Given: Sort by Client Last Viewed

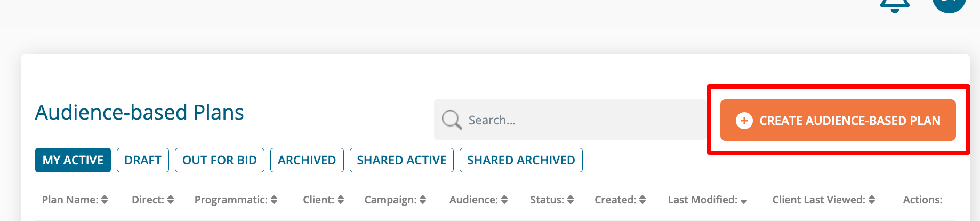Looking at the screenshot, I should click(872, 200).
